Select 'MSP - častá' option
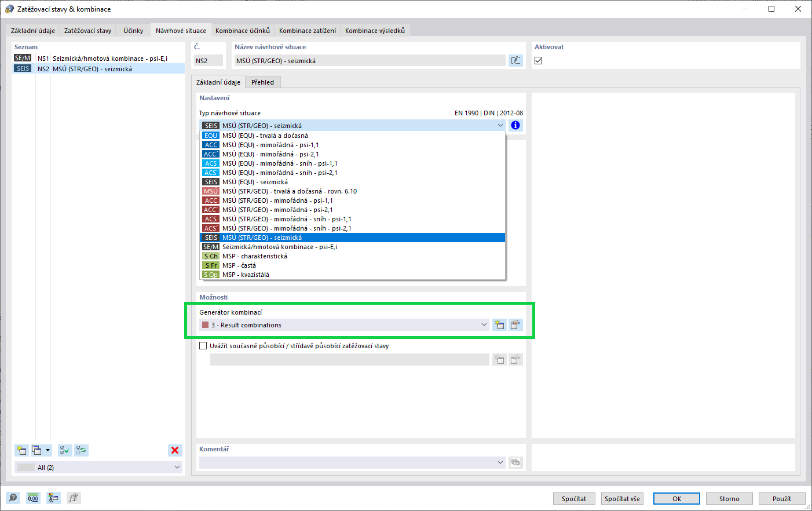The image size is (812, 511). [353, 265]
